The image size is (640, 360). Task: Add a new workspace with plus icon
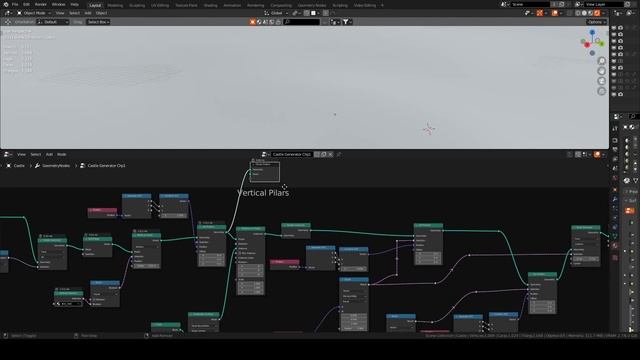[382, 6]
